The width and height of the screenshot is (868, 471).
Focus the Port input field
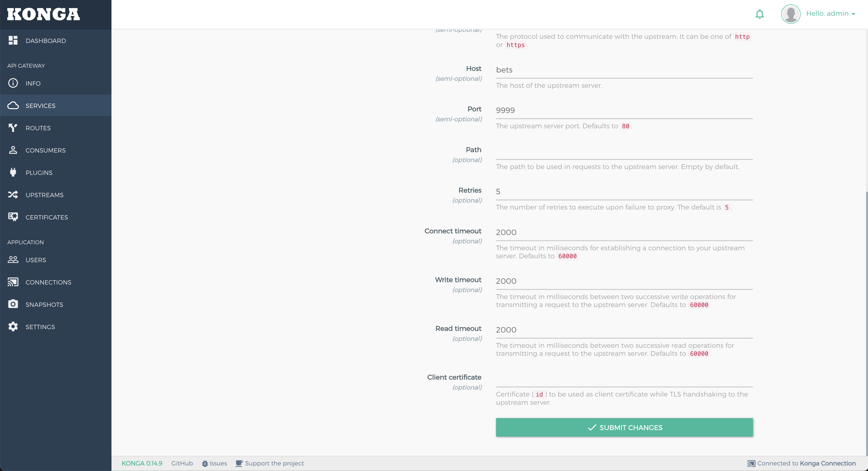[x=624, y=110]
